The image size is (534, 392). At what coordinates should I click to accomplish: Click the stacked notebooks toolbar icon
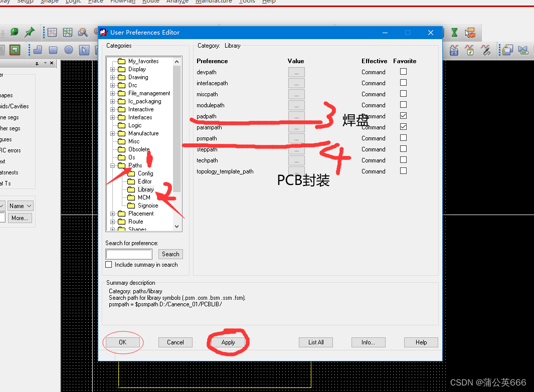click(507, 50)
